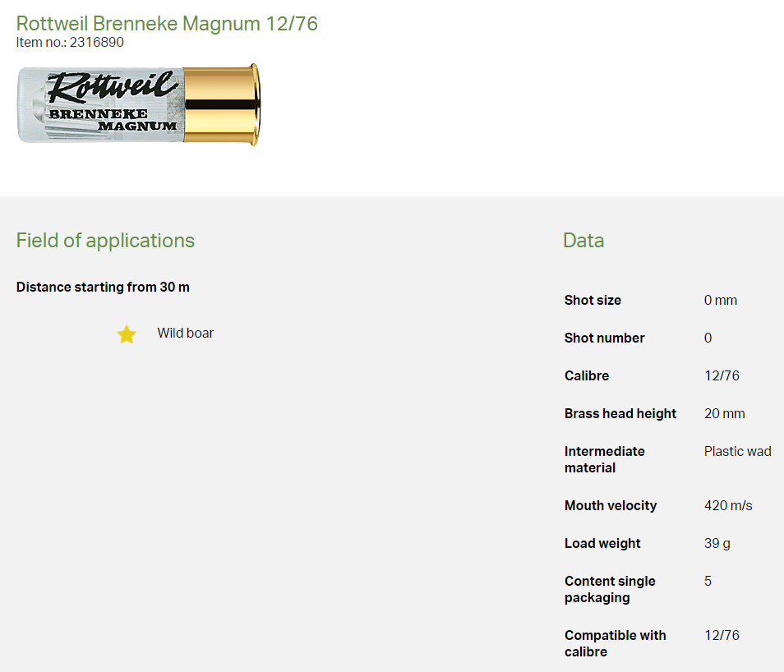Screen dimensions: 784x672
Task: Click the Shot number label
Action: coord(604,338)
